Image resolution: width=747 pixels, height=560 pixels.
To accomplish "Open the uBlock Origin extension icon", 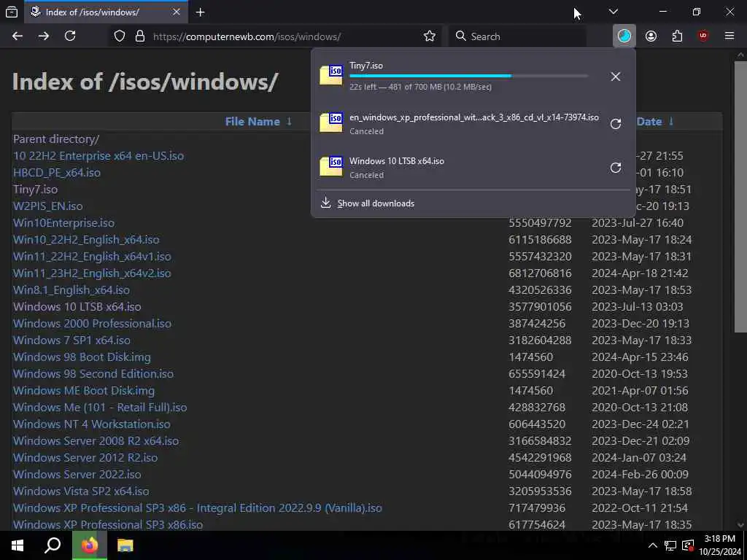I will coord(703,36).
